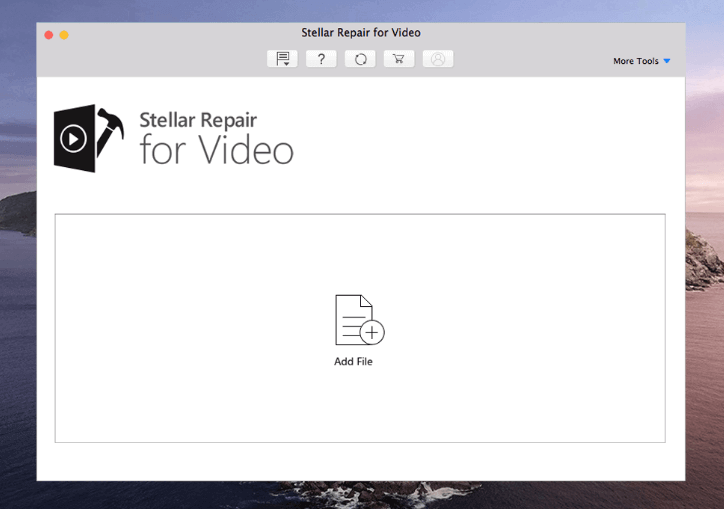Click the Stellar Repair for Video title
Image resolution: width=724 pixels, height=509 pixels.
pyautogui.click(x=361, y=33)
